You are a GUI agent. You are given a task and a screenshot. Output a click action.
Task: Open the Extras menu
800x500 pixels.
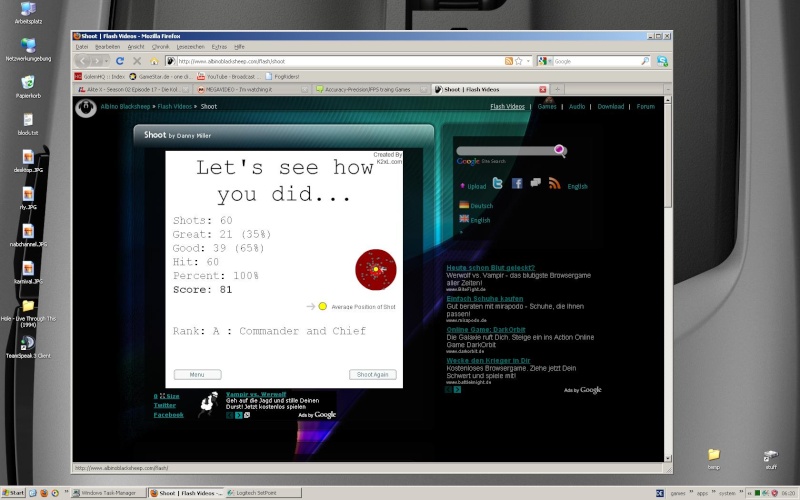click(x=219, y=46)
